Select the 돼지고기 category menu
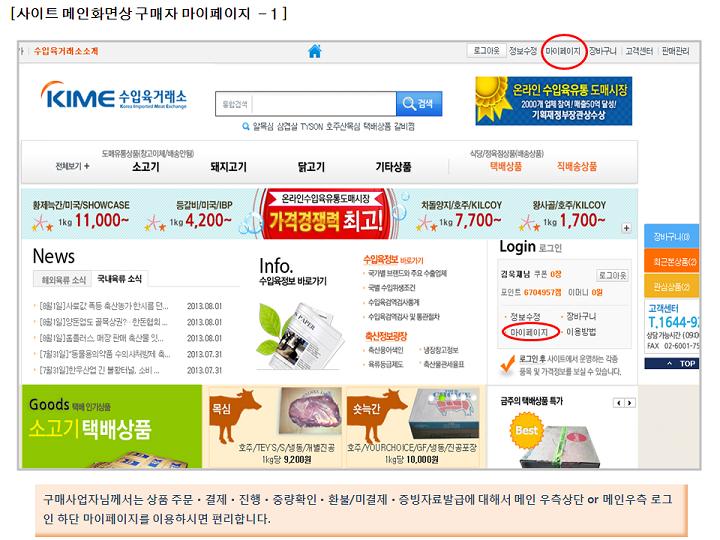 (229, 167)
